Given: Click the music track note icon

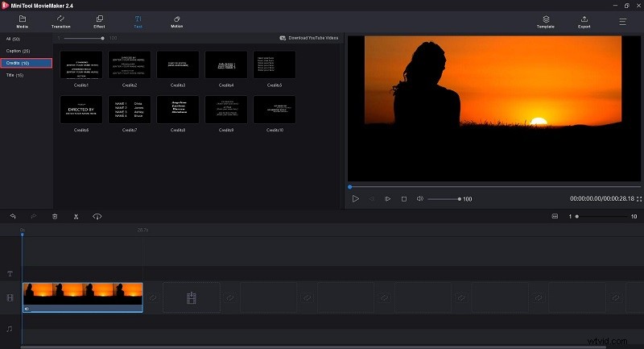Looking at the screenshot, I should (10, 329).
